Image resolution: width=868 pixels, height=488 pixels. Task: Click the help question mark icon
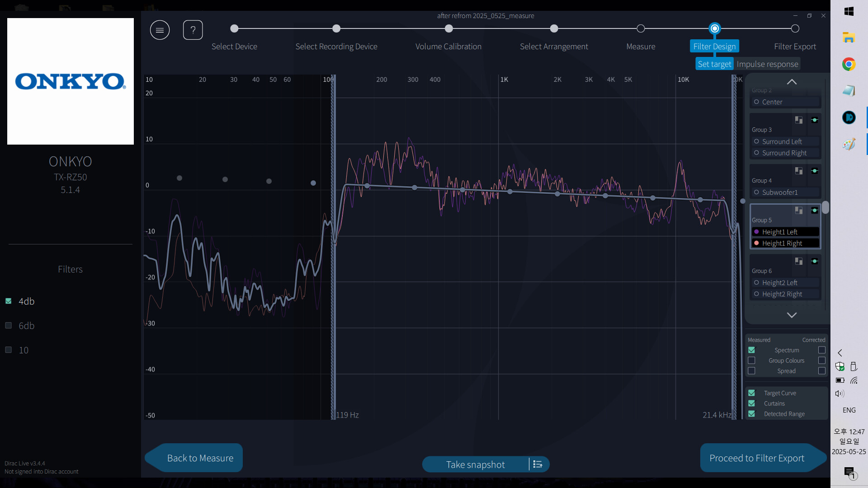coord(193,30)
